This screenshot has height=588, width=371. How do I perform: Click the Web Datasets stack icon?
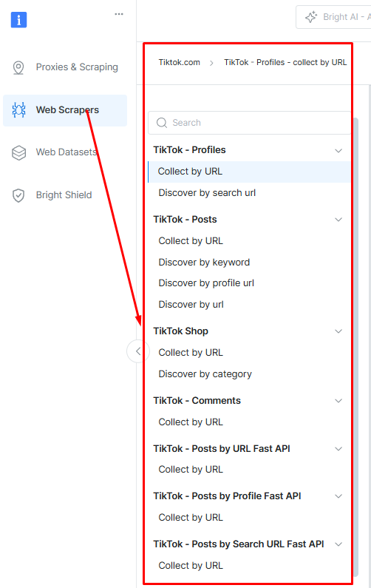click(18, 152)
